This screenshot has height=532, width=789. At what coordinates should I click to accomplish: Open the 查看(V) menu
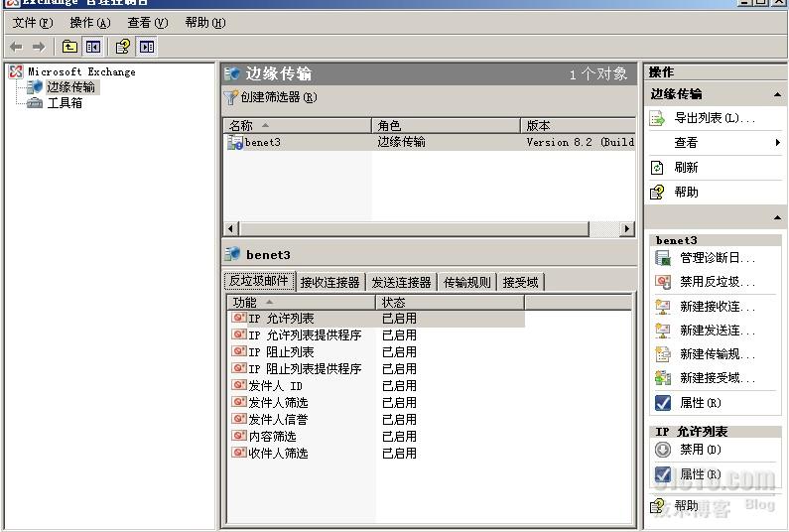pyautogui.click(x=148, y=23)
